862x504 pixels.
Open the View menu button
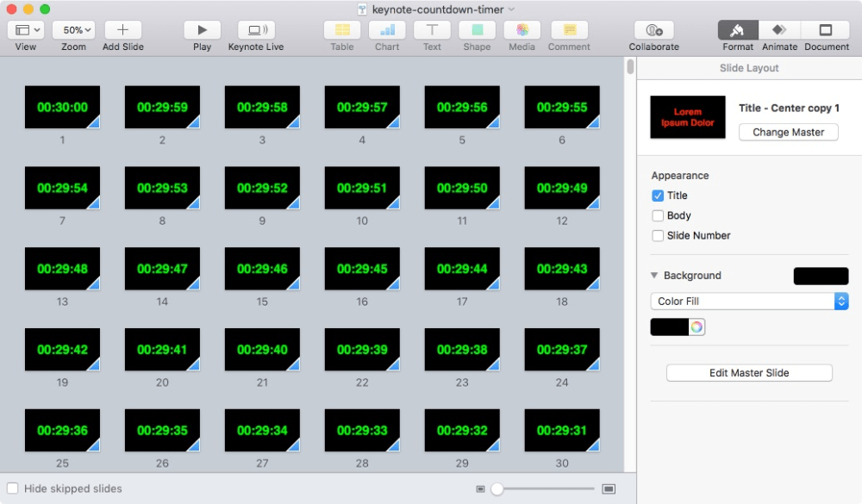tap(26, 30)
